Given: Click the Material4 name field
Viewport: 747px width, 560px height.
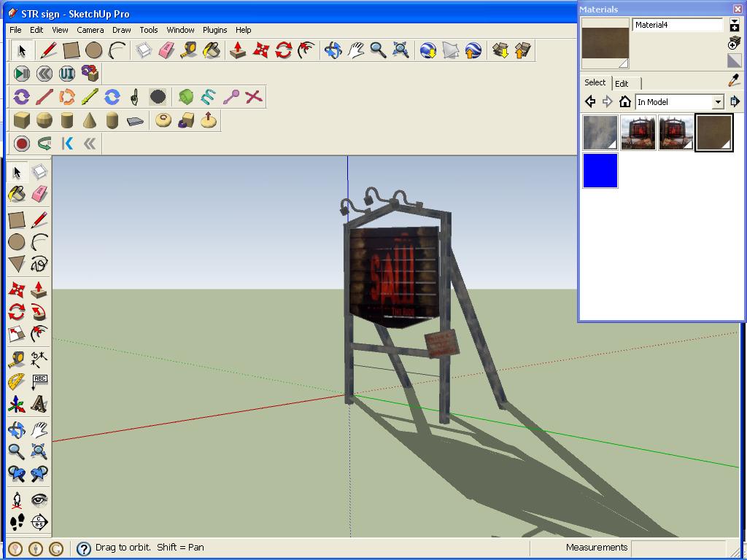Looking at the screenshot, I should click(678, 25).
